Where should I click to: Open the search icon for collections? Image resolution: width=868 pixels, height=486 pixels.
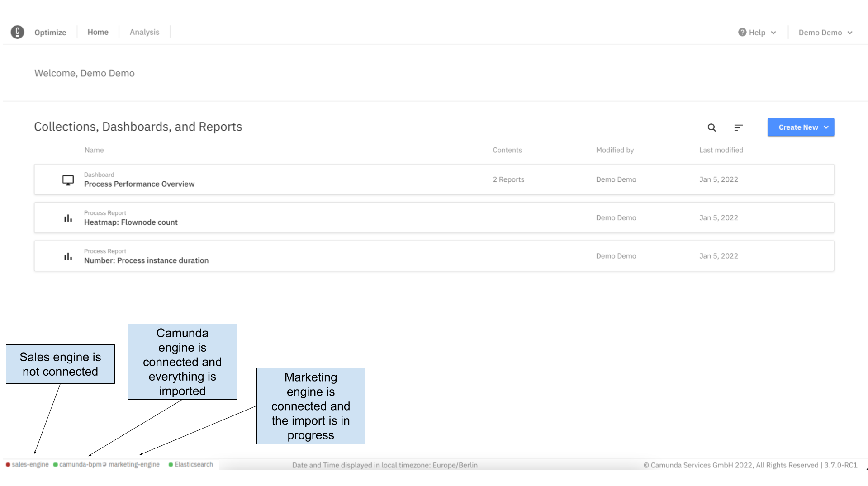click(711, 127)
